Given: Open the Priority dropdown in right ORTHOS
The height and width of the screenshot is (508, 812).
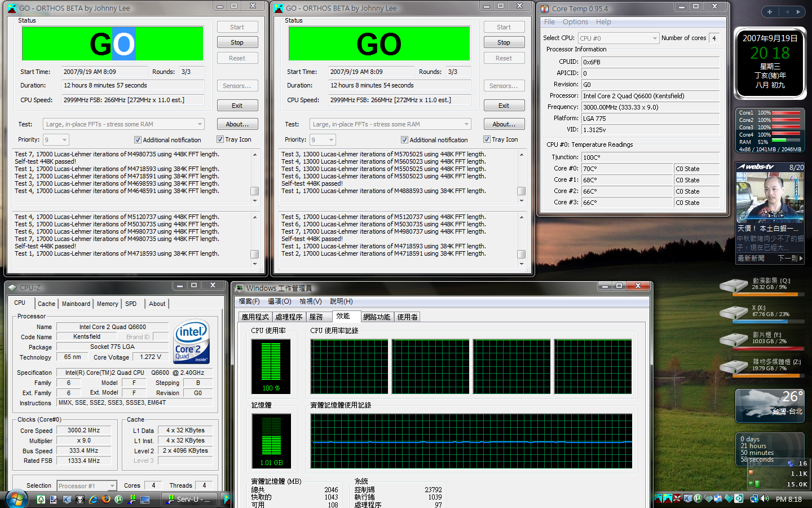Looking at the screenshot, I should coord(323,139).
